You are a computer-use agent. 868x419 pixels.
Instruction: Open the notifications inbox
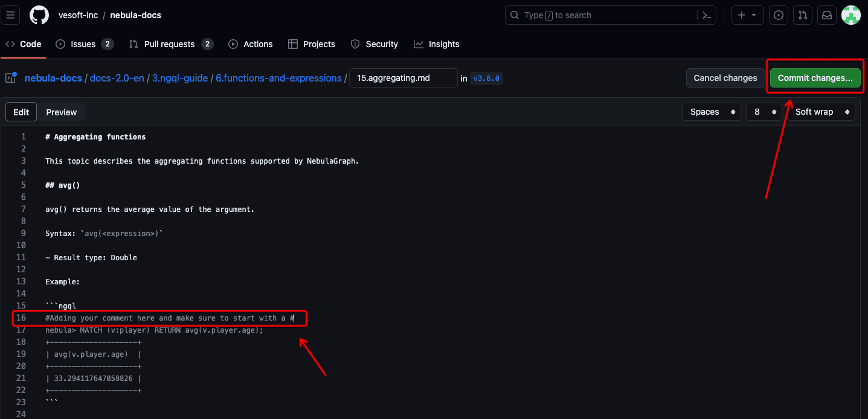tap(827, 15)
